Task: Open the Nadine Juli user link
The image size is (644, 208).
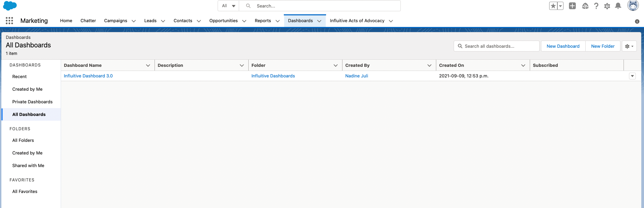Action: (357, 76)
